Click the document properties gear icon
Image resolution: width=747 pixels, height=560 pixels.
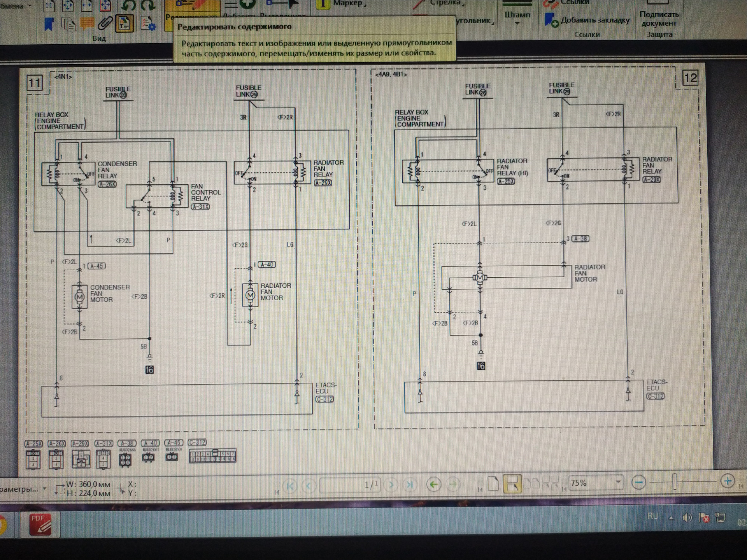click(148, 24)
